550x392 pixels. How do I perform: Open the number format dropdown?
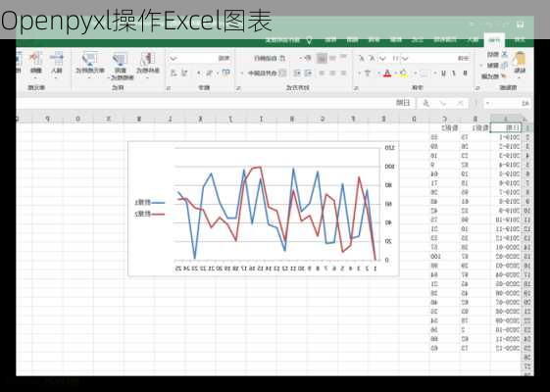pos(173,58)
